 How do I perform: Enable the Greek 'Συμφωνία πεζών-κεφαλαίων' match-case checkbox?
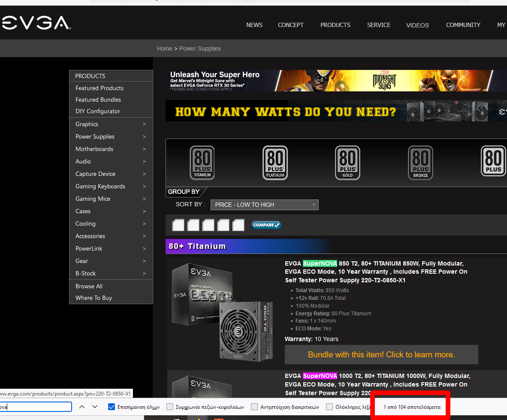(170, 407)
